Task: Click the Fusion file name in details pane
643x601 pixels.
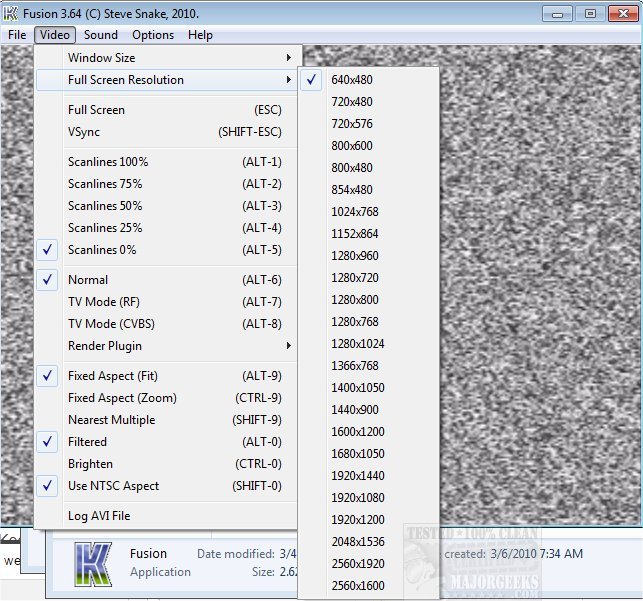Action: [x=148, y=554]
